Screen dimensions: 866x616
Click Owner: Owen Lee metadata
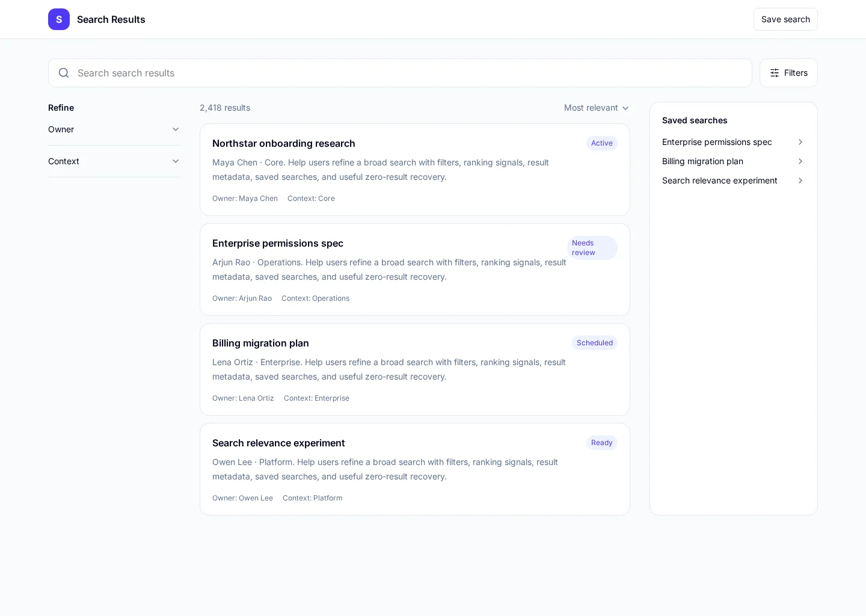pyautogui.click(x=242, y=498)
